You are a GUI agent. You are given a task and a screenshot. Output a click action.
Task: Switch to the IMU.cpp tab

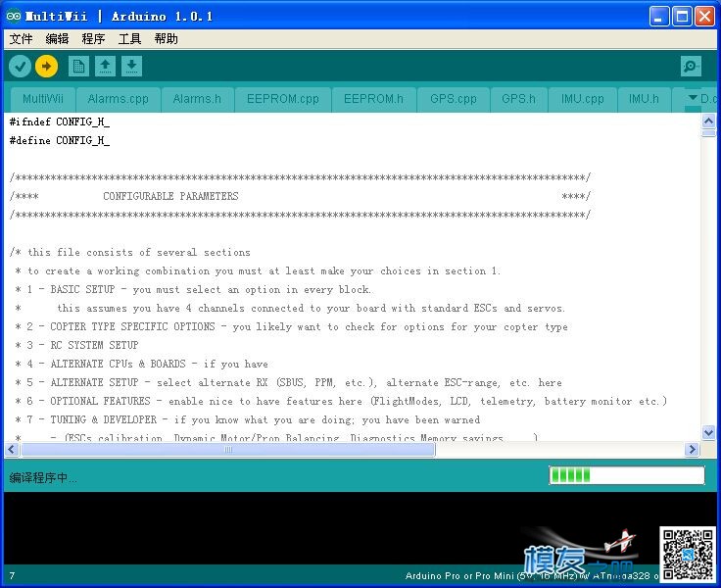583,99
